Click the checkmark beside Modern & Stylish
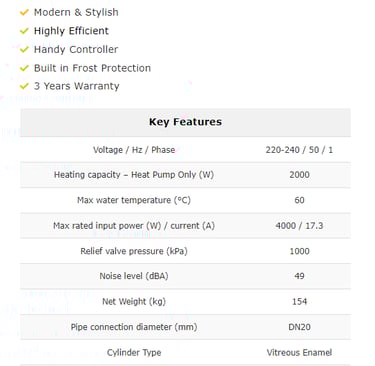Image resolution: width=375 pixels, height=366 pixels. pos(24,13)
